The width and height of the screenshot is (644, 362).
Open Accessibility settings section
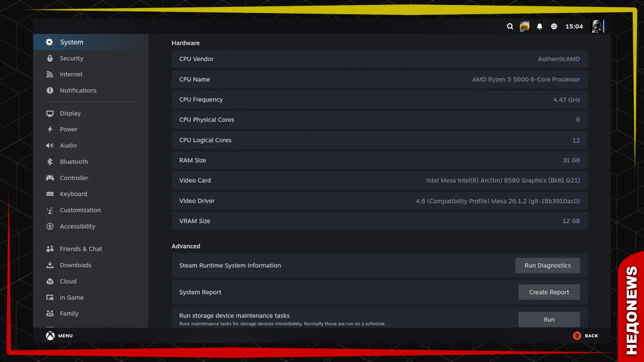(91, 227)
